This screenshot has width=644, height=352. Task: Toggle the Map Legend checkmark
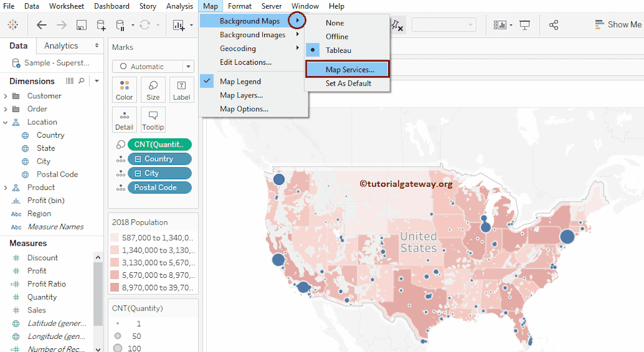[x=208, y=81]
